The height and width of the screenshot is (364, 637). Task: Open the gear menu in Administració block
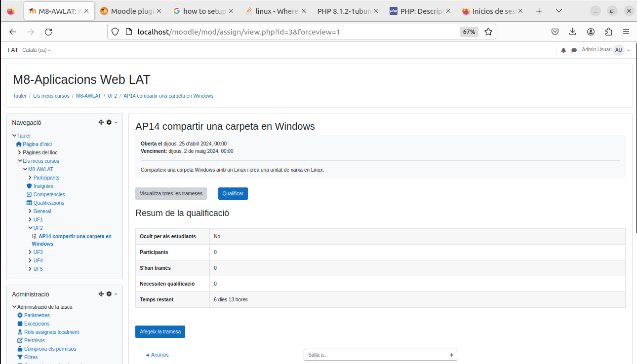click(110, 294)
